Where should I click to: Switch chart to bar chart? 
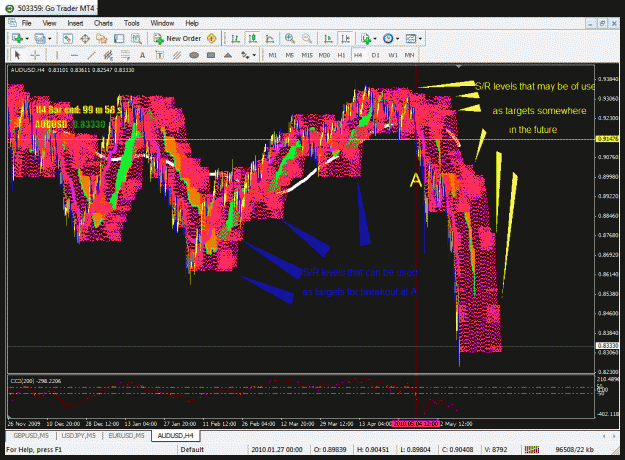(x=236, y=39)
